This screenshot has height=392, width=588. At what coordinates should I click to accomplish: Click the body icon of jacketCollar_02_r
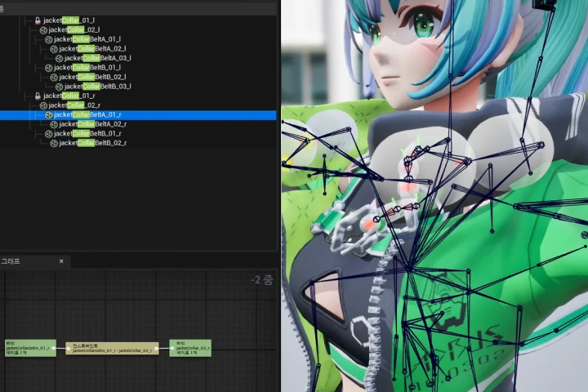click(x=43, y=105)
